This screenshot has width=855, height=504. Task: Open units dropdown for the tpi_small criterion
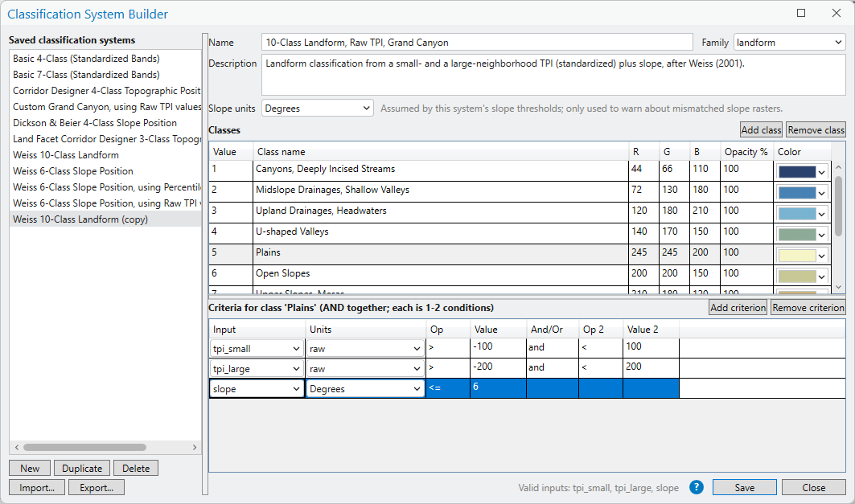365,349
